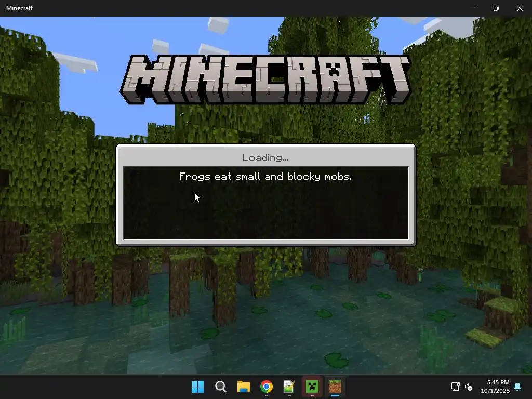
Task: Open the Notepad++ taskbar icon
Action: (x=289, y=387)
